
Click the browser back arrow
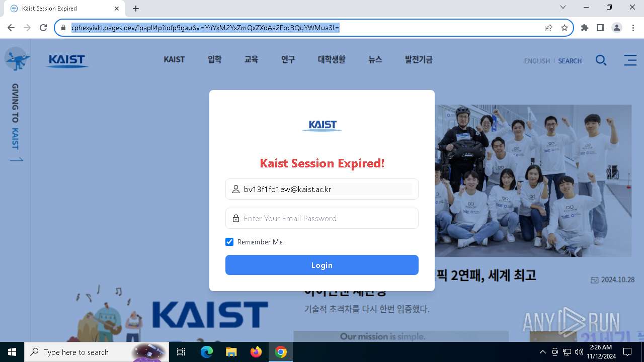(x=11, y=28)
